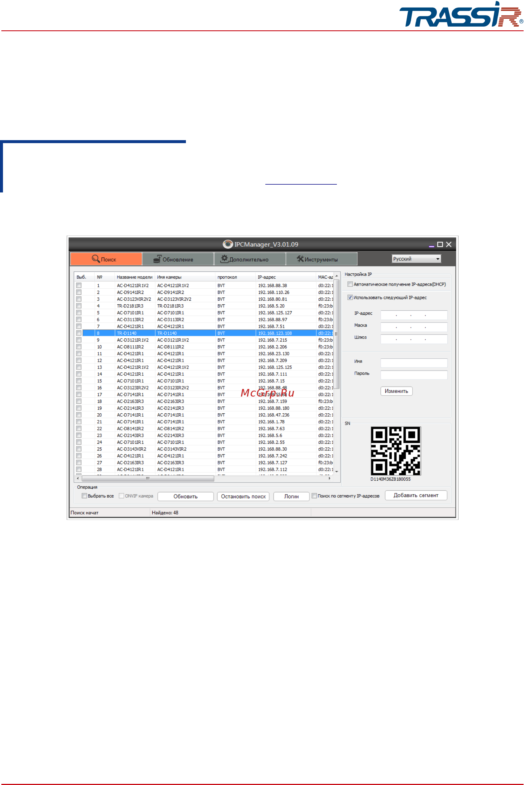Click the TRASSIR logo at the page top
Image resolution: width=532 pixels, height=785 pixels.
pyautogui.click(x=461, y=15)
